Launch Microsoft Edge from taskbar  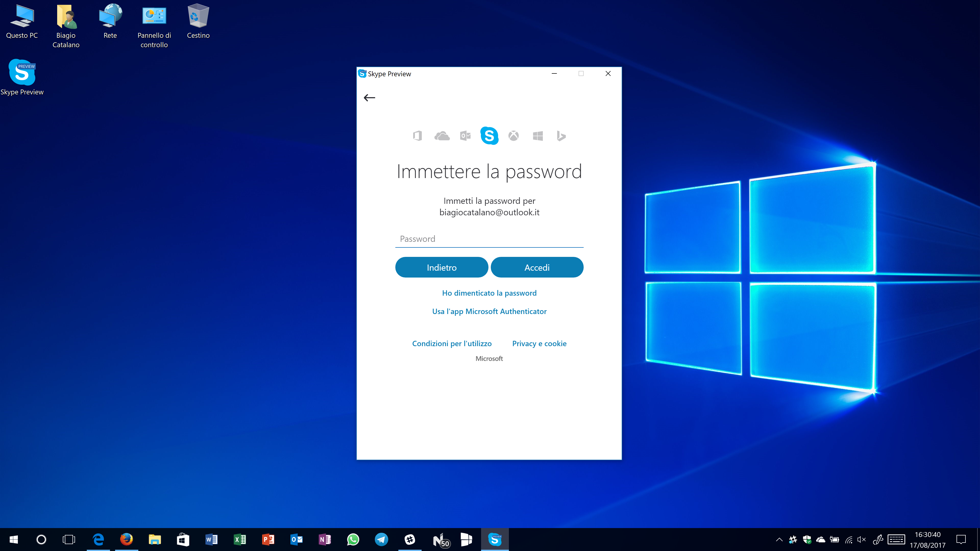click(98, 539)
